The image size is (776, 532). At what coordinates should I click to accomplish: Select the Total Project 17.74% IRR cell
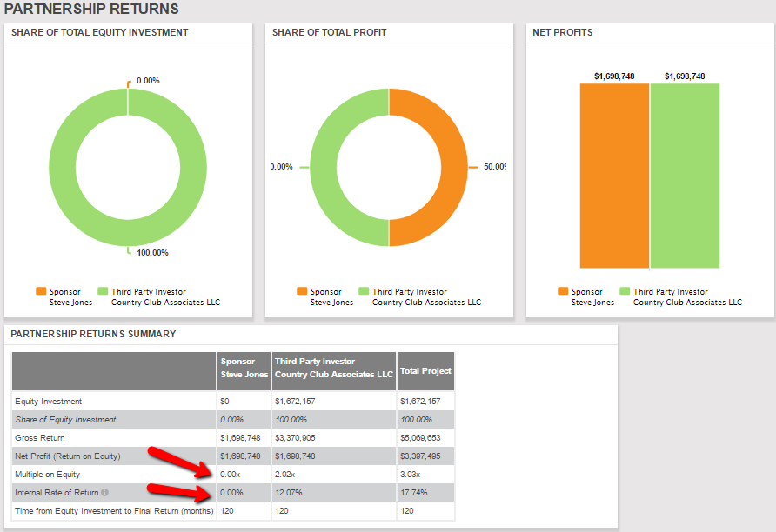425,493
